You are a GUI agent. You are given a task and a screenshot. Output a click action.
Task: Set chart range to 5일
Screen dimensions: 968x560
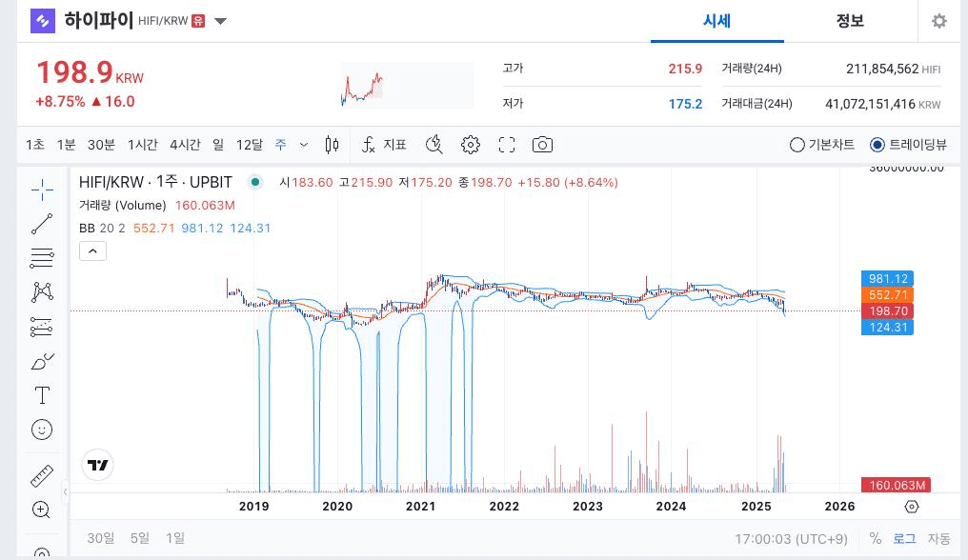[139, 538]
